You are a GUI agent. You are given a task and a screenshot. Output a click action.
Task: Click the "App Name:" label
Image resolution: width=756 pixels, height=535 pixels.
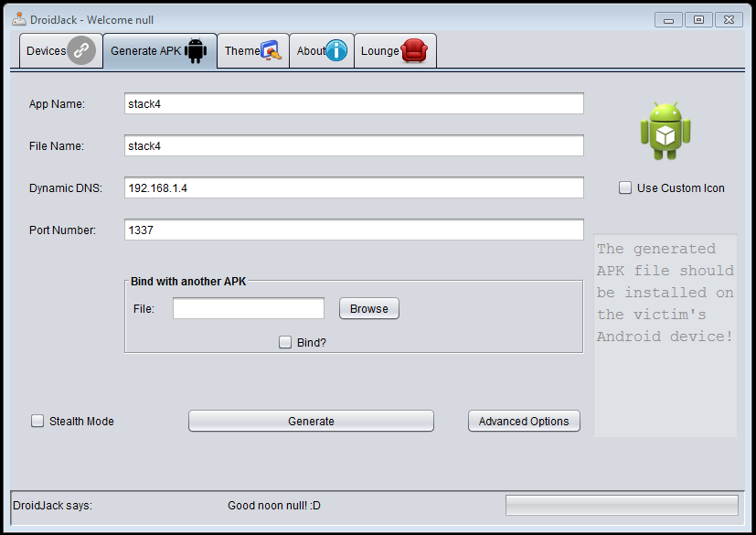[x=57, y=104]
